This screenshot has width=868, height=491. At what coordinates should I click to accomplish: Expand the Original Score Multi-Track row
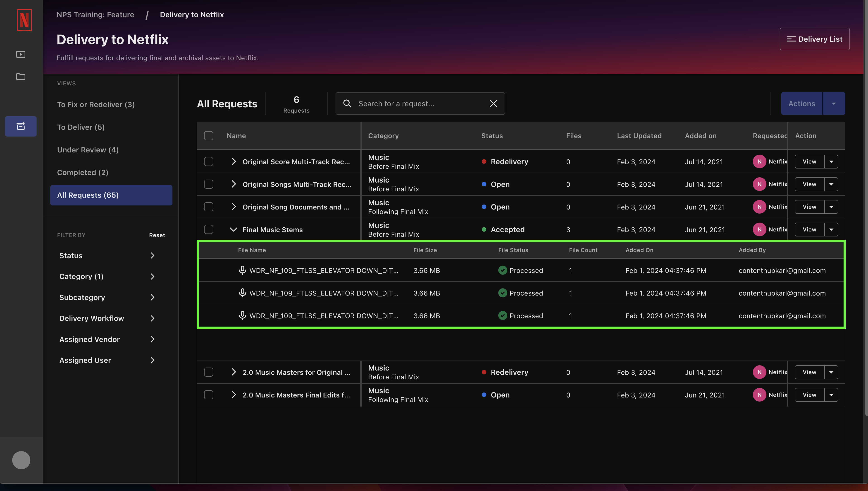click(234, 161)
